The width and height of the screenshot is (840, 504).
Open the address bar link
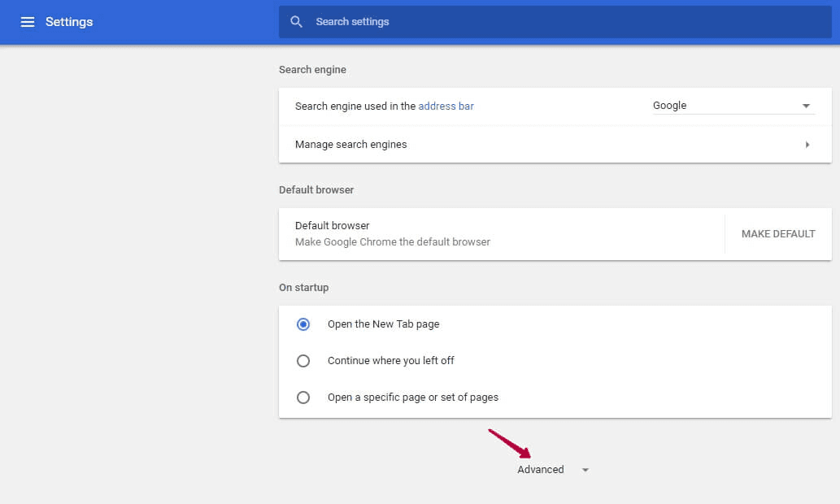tap(446, 106)
